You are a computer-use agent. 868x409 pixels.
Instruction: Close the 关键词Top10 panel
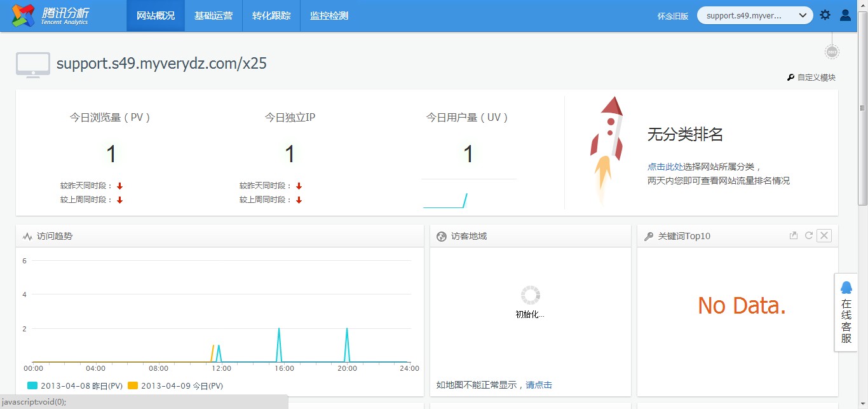824,236
